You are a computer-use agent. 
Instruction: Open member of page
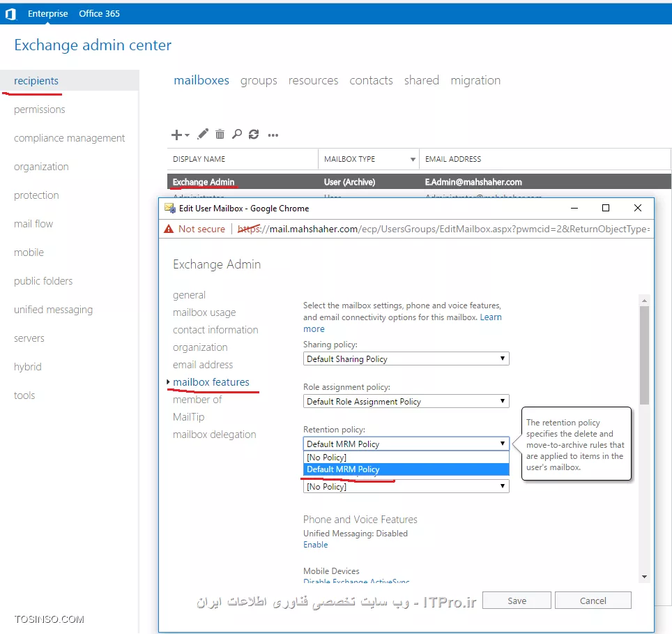pos(197,400)
